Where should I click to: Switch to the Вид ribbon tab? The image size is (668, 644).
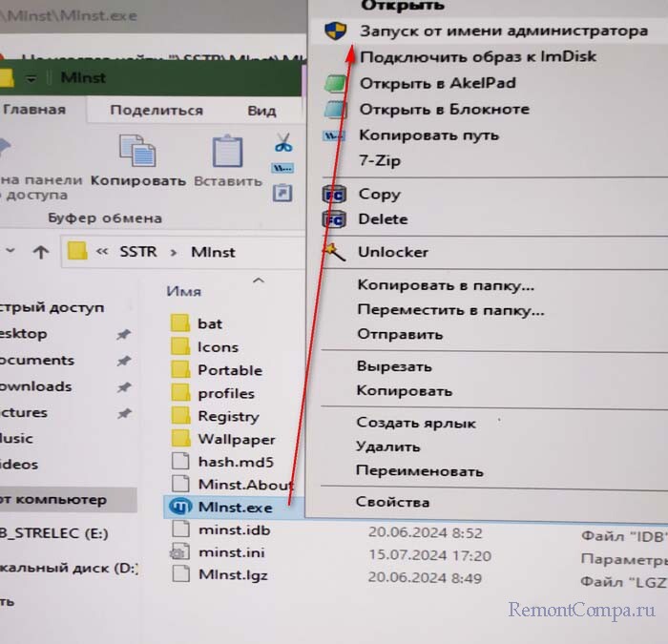point(261,110)
